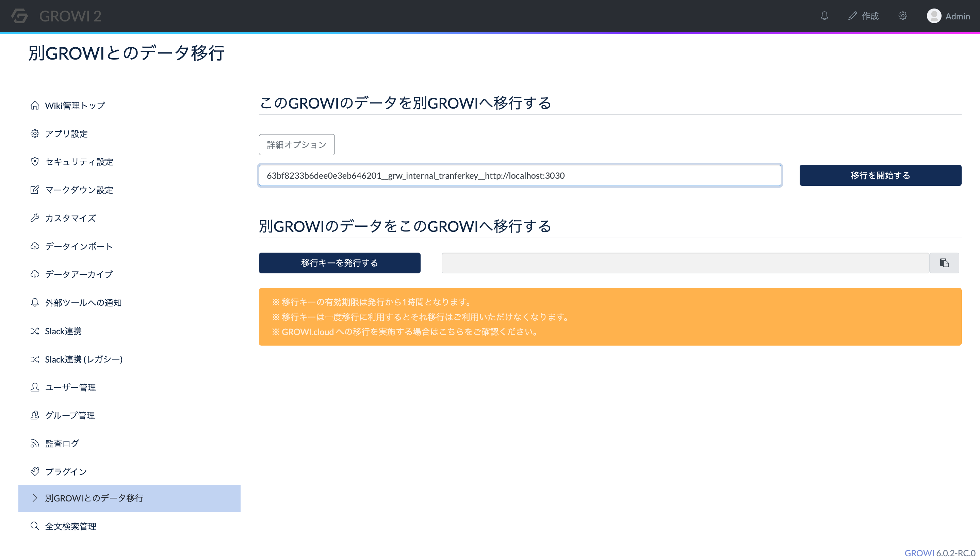Open the データインポート menu item
980x559 pixels.
tap(79, 246)
